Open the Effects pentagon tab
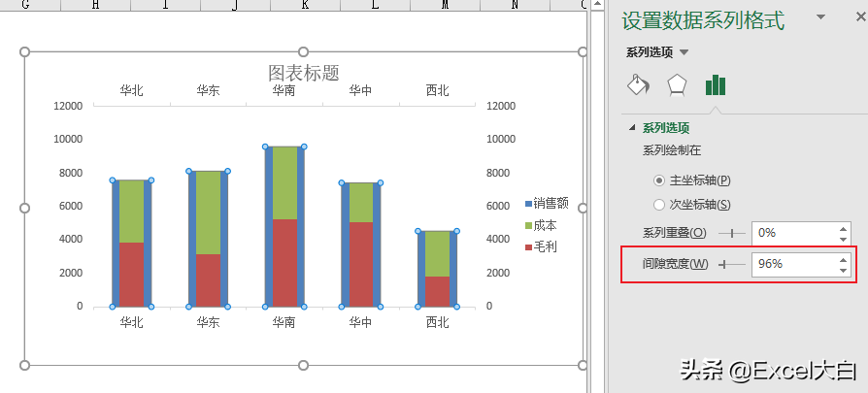Viewport: 868px width, 393px height. click(x=677, y=85)
